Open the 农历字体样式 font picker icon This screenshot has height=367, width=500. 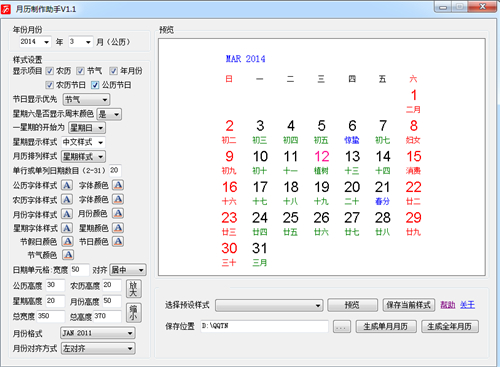click(67, 200)
